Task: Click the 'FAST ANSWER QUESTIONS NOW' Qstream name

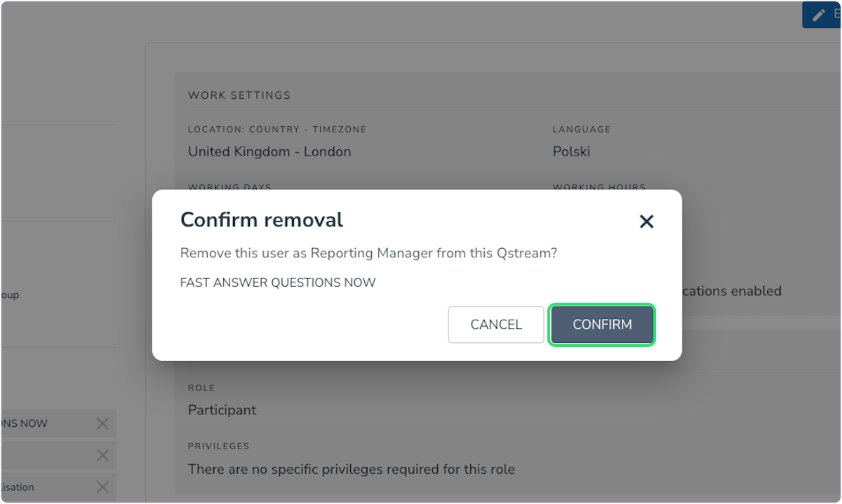Action: click(278, 282)
